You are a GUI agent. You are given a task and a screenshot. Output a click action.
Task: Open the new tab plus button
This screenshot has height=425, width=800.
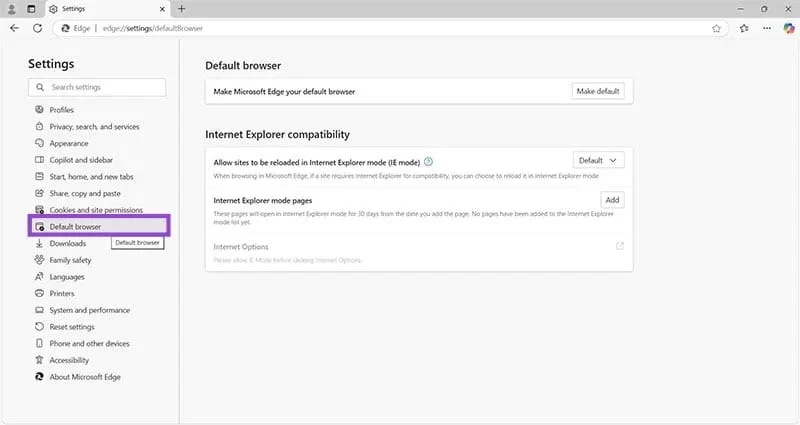[x=181, y=8]
